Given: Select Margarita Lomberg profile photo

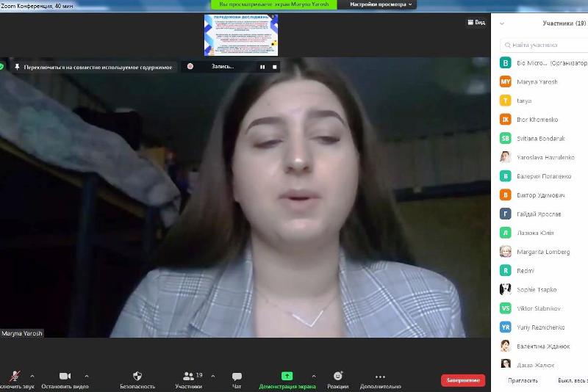Looking at the screenshot, I should click(506, 252).
